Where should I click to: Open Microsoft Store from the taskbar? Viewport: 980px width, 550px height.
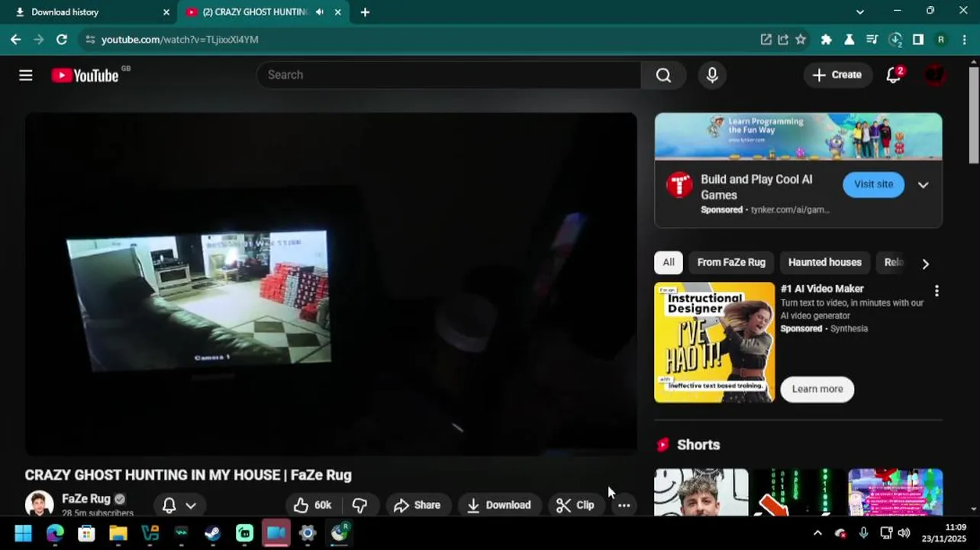click(86, 533)
